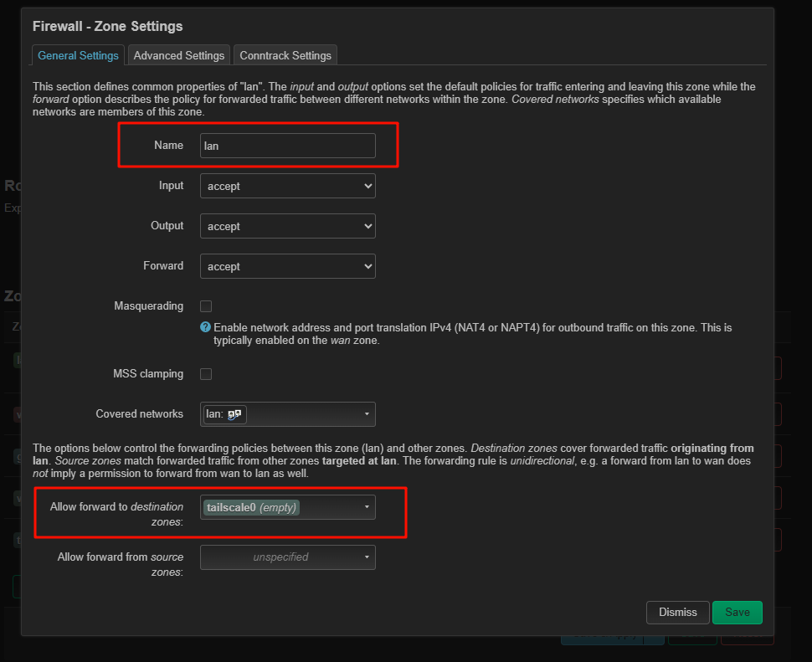Enable the Masquerading checkbox
812x662 pixels.
[x=206, y=306]
